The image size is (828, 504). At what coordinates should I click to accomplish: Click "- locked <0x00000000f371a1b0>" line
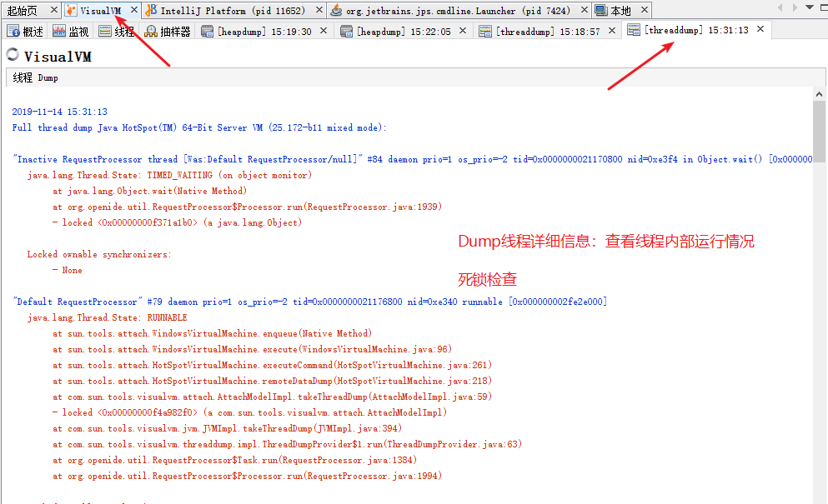(x=177, y=222)
